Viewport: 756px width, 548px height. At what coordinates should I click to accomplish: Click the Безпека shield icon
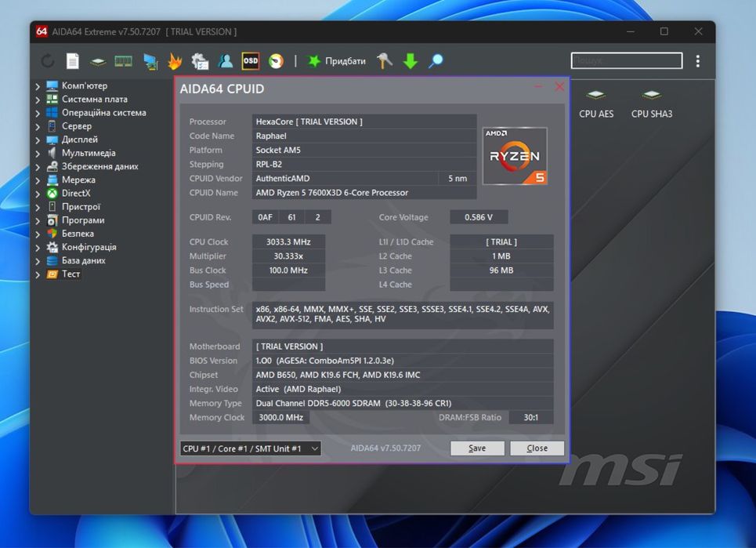52,234
